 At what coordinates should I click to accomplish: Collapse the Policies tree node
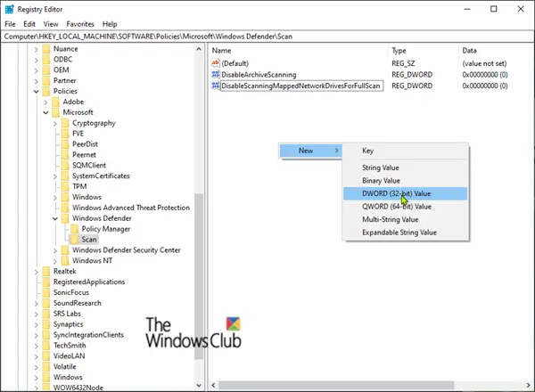click(37, 92)
